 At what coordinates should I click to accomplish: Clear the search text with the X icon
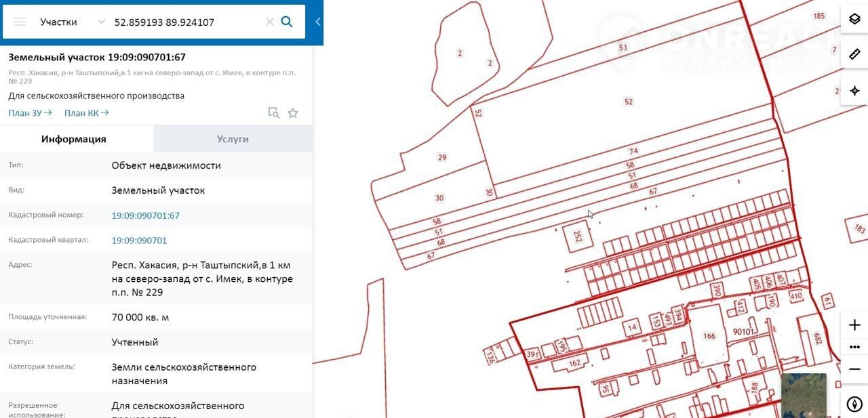click(x=269, y=22)
